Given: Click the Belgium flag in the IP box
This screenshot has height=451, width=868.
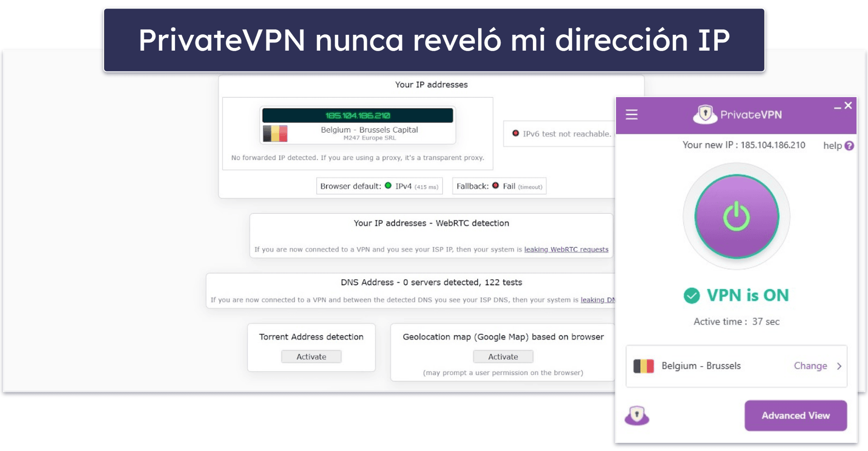Looking at the screenshot, I should click(x=275, y=133).
